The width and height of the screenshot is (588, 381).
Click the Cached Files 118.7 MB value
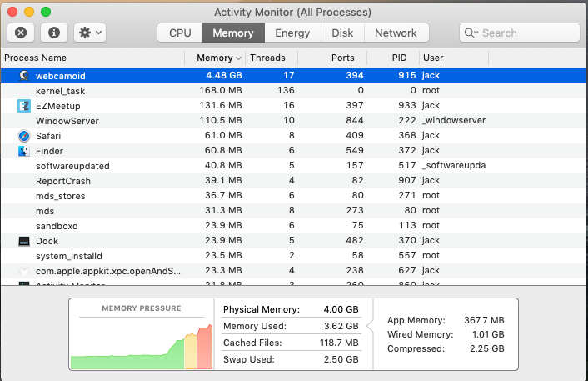[x=339, y=343]
